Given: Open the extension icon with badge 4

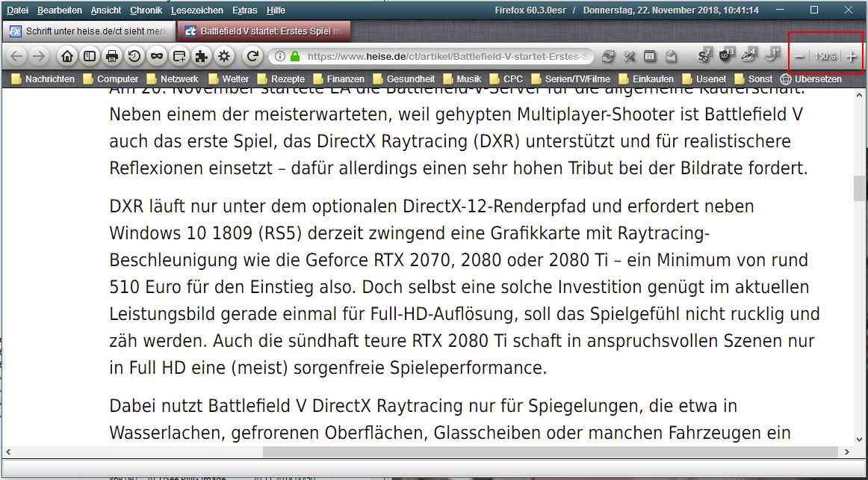Looking at the screenshot, I should 748,55.
